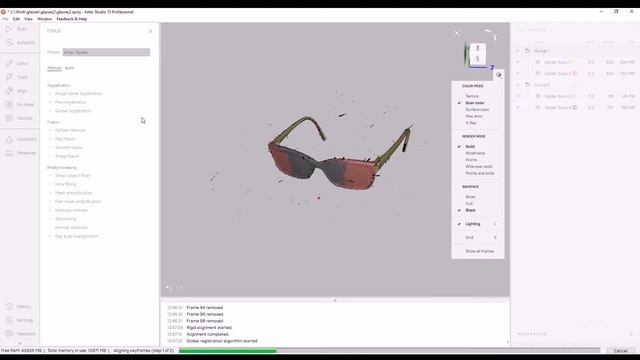This screenshot has width=640, height=360.
Task: Toggle visibility of Spider Scan 4
Action: tap(518, 107)
